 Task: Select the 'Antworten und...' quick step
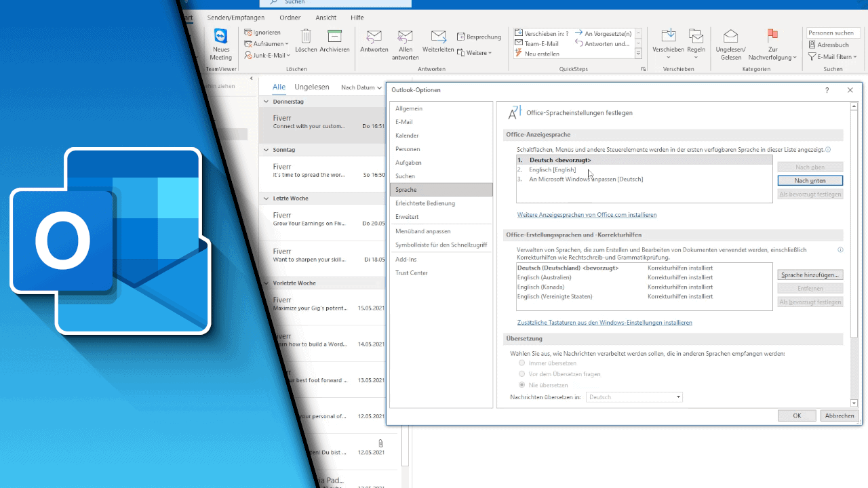click(x=603, y=43)
